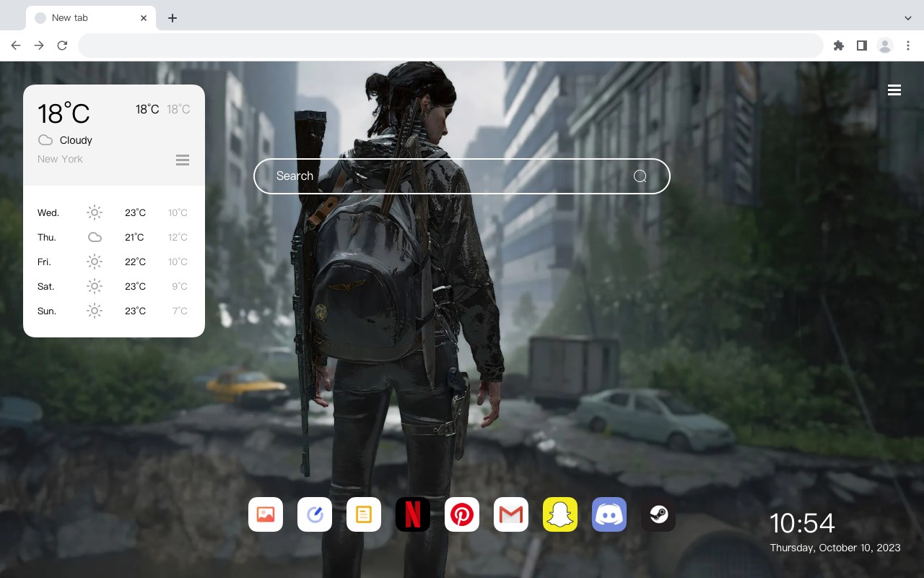Open the hamburger menu on the page

click(x=894, y=90)
